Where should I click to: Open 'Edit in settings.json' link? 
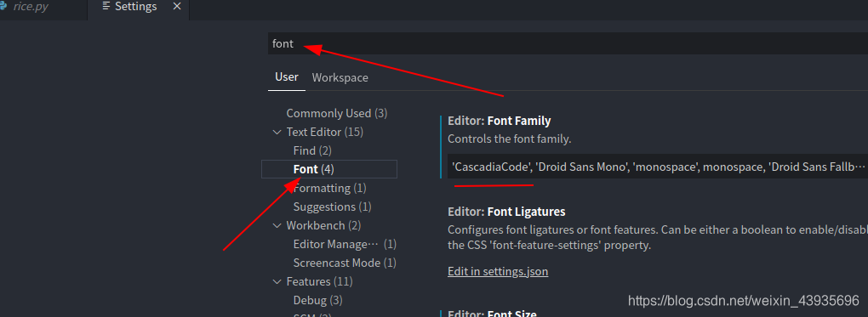(x=498, y=272)
